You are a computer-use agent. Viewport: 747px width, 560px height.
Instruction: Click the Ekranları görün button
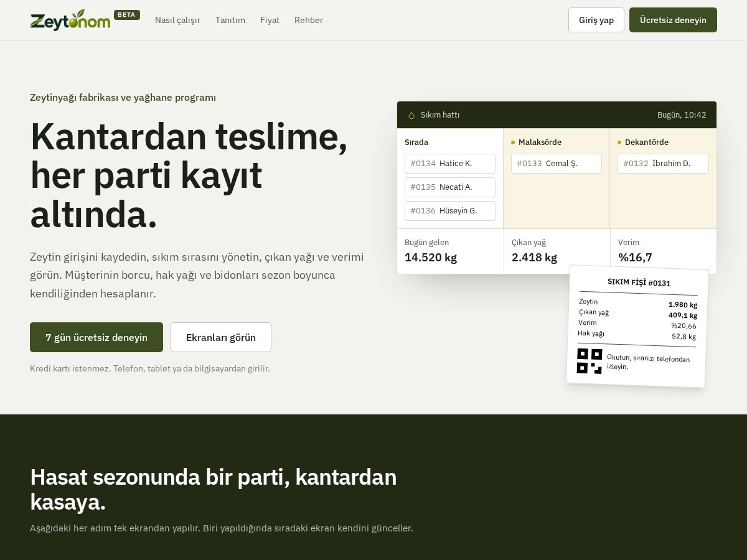[221, 337]
